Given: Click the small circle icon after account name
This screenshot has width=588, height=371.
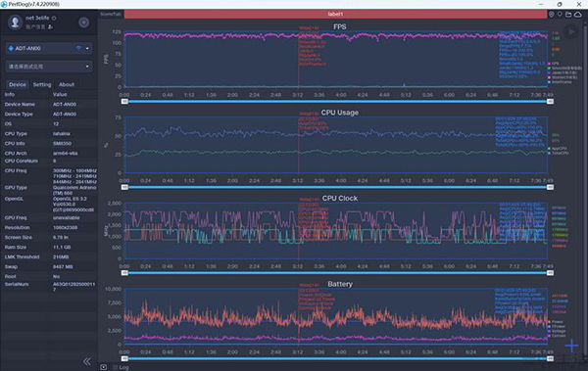Looking at the screenshot, I should click(x=54, y=18).
